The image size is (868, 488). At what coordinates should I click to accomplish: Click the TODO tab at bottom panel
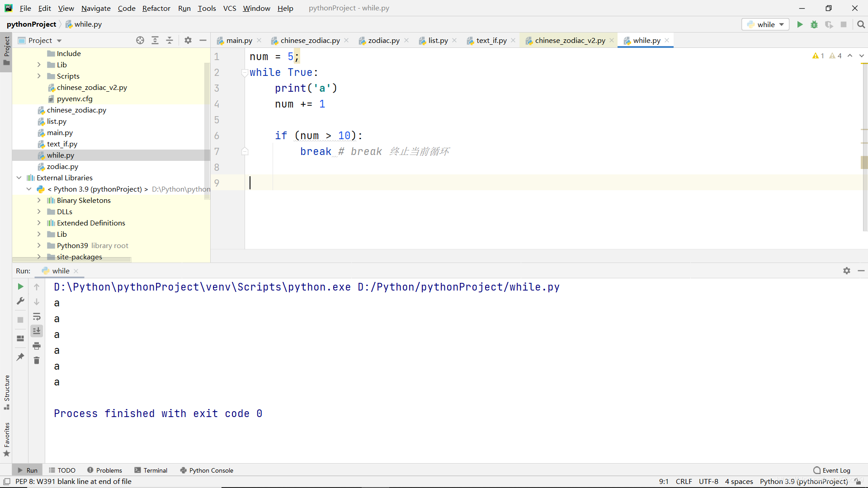click(x=66, y=470)
